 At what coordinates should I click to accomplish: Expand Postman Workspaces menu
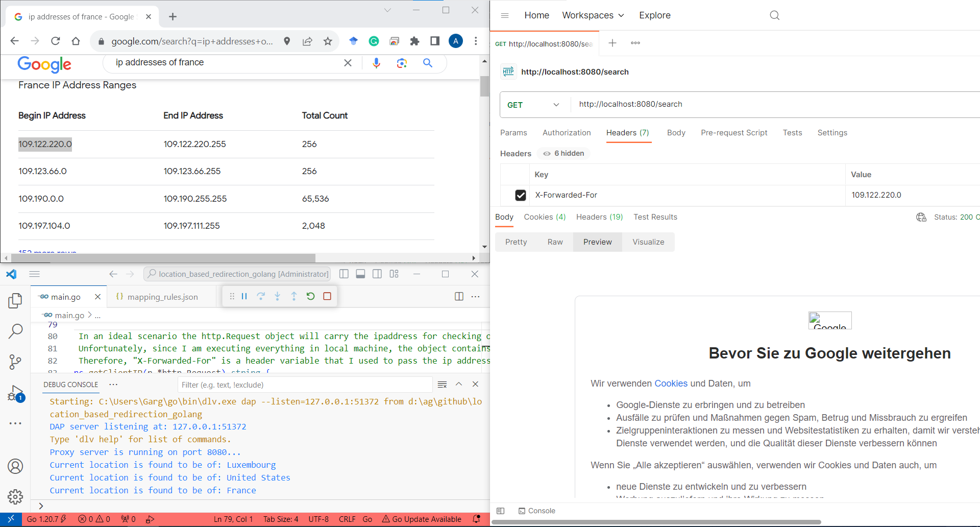593,15
